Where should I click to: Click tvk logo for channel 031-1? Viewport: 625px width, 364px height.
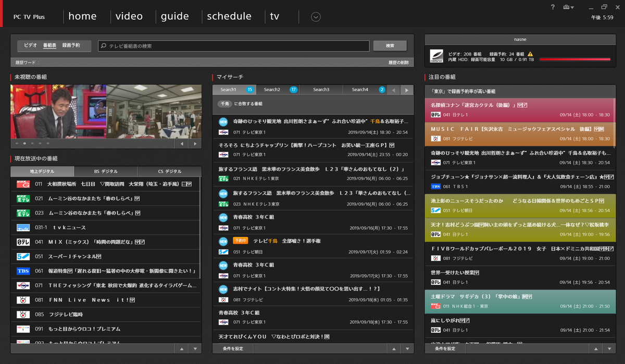[x=23, y=228]
